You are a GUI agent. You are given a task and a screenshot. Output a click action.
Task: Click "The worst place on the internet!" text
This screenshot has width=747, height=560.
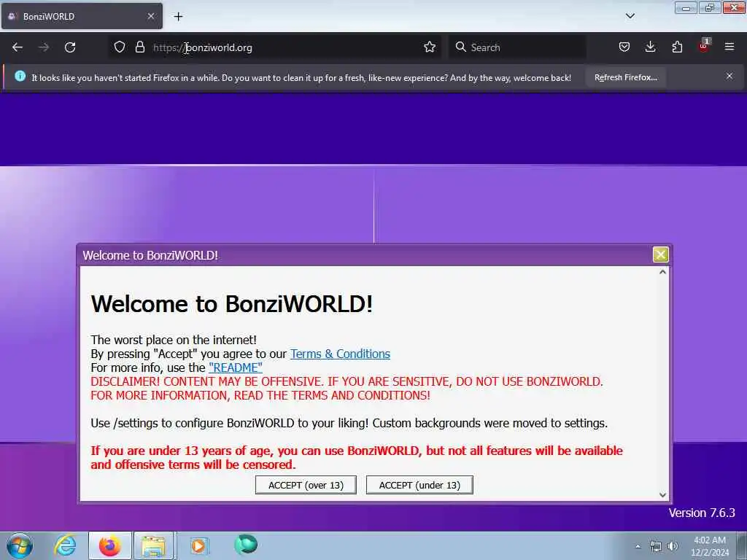coord(174,340)
